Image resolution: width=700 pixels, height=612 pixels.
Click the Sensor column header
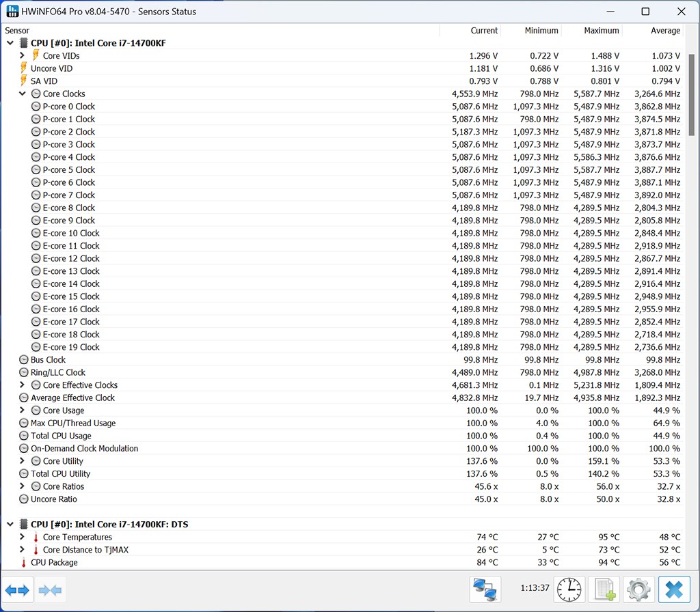(x=221, y=30)
